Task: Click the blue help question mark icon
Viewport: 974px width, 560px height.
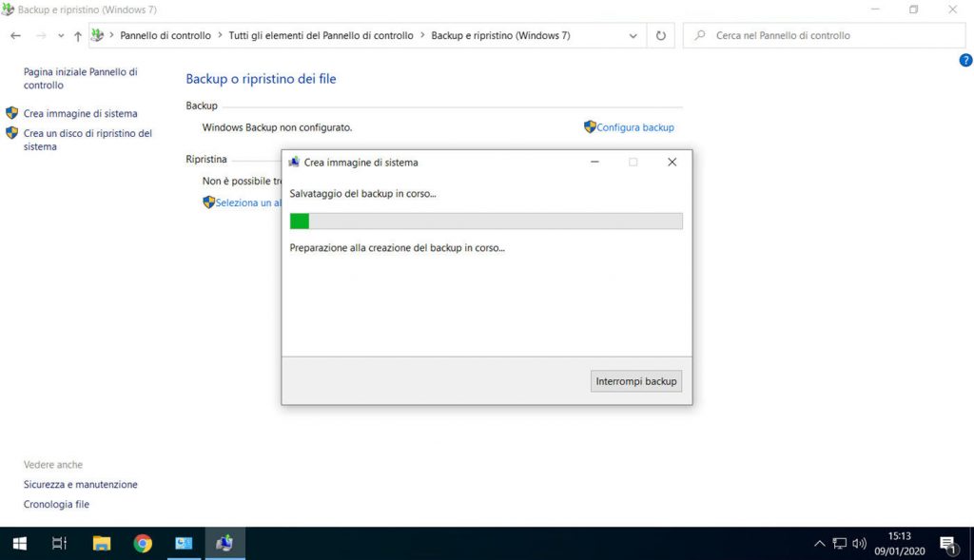Action: coord(966,61)
